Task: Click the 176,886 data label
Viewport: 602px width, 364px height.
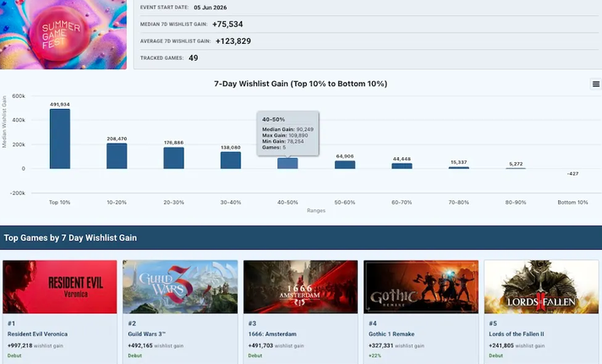Action: coord(173,143)
